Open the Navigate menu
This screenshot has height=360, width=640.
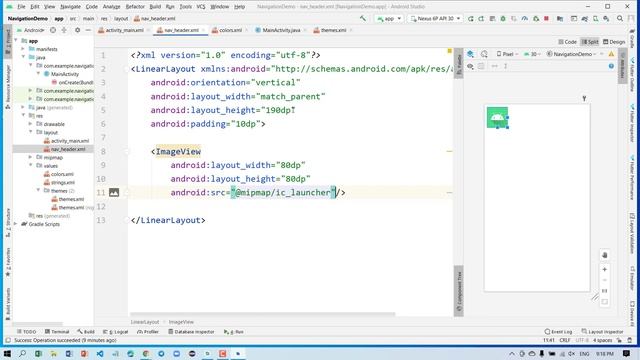[x=70, y=7]
